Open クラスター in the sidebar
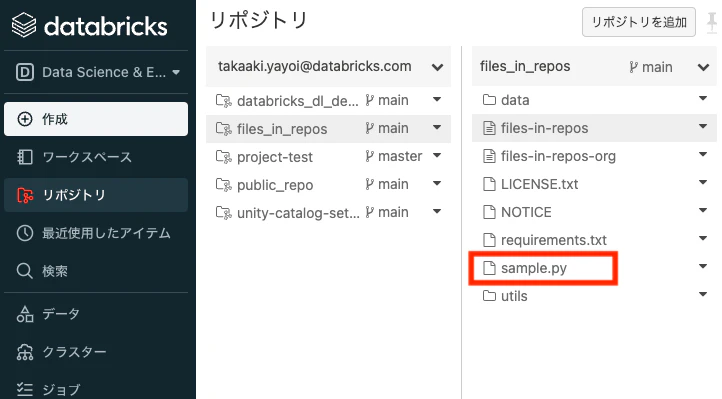The width and height of the screenshot is (722, 399). (x=96, y=352)
